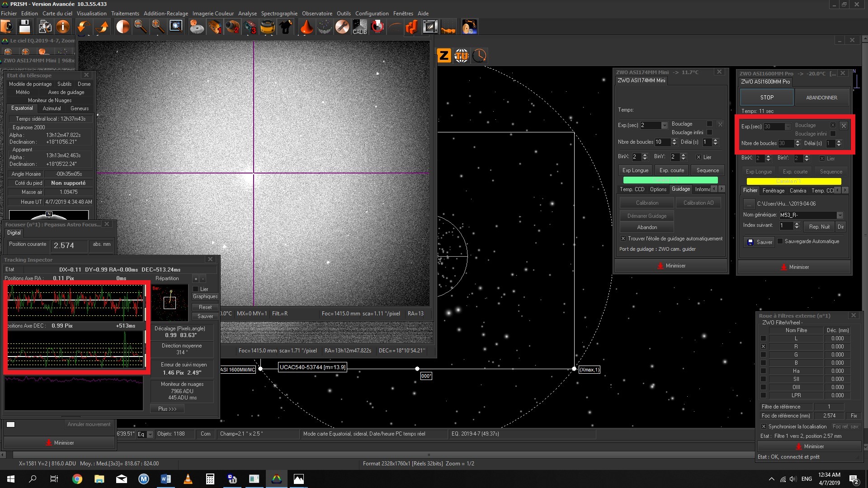Click the green progress bar in ASI174MM panel
Viewport: 868px width, 488px height.
coord(670,180)
